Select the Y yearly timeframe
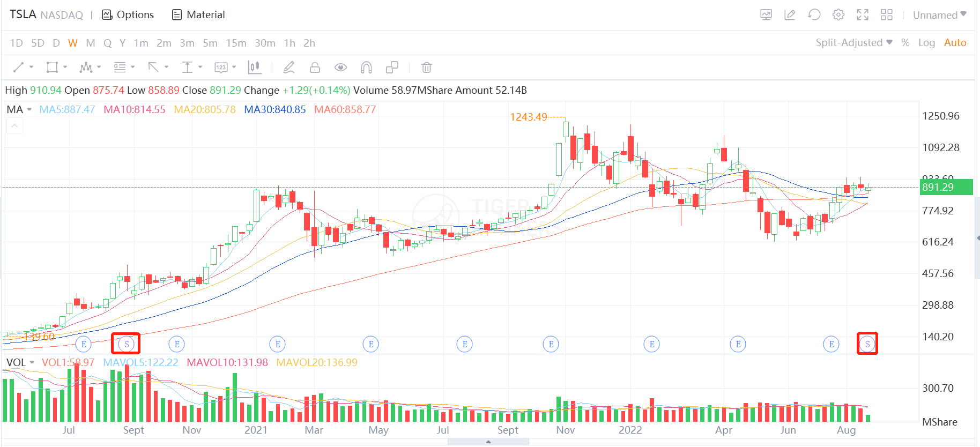Screen dimensions: 980x447 click(x=122, y=43)
